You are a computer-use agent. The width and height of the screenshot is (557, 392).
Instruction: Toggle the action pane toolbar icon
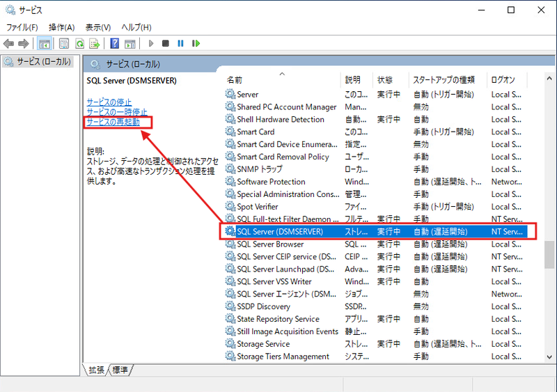point(130,44)
